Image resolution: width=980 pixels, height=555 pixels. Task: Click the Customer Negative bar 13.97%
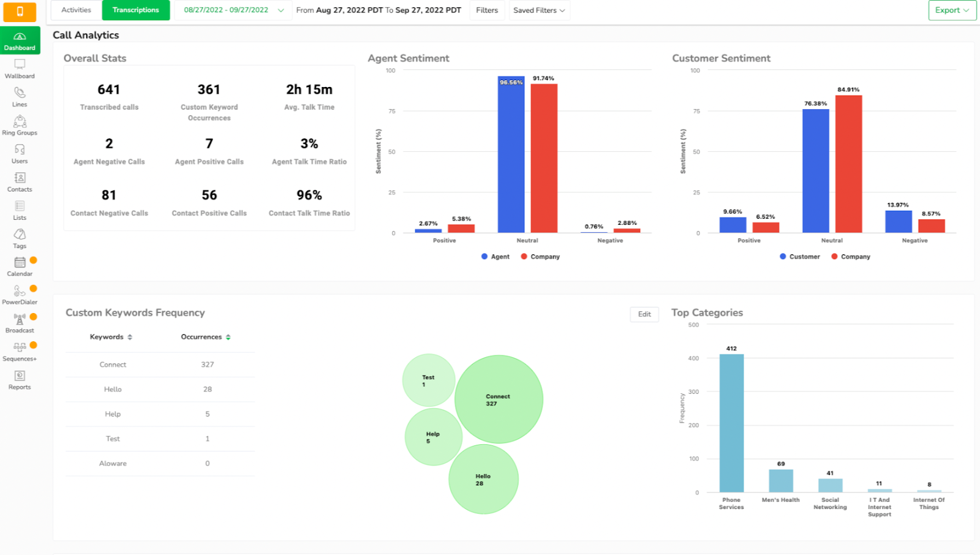coord(899,222)
